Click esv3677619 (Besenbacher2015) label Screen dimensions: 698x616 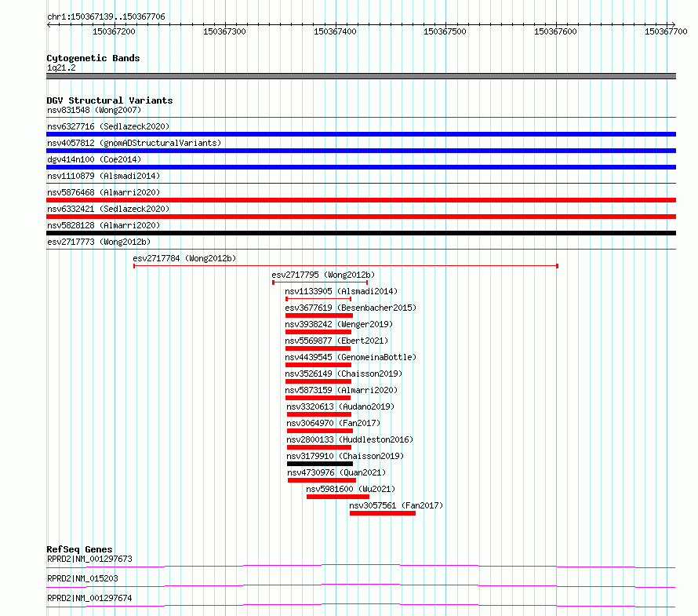pyautogui.click(x=351, y=308)
